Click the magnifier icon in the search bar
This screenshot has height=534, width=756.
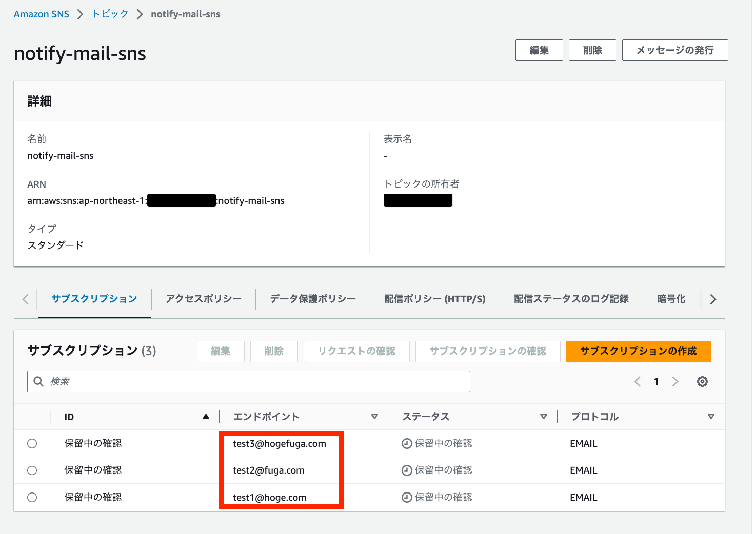pyautogui.click(x=38, y=381)
